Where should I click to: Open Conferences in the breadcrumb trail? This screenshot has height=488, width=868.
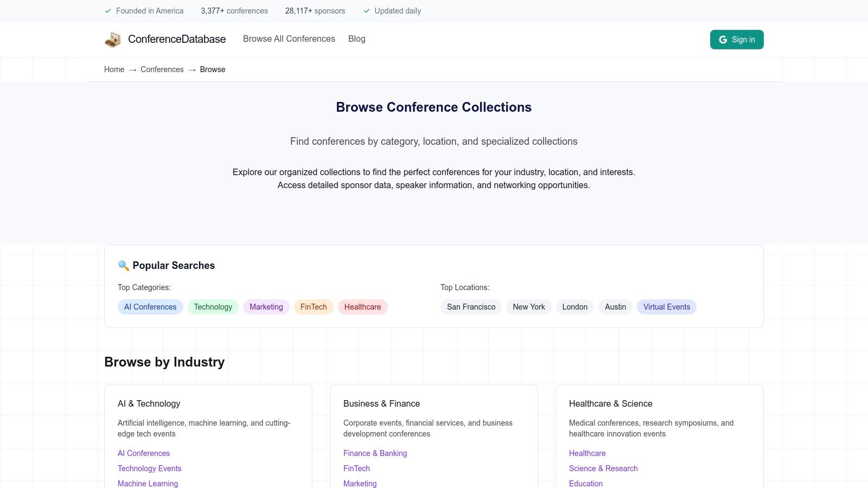[x=162, y=69]
